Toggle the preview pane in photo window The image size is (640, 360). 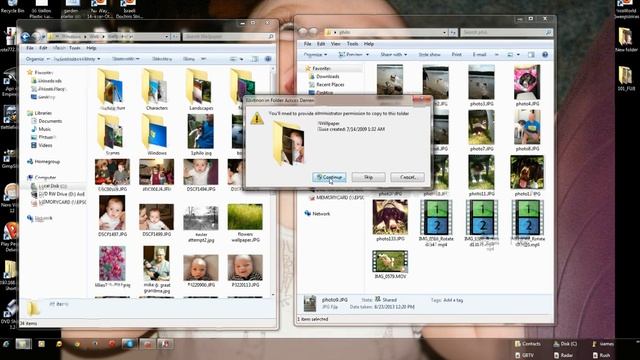531,54
